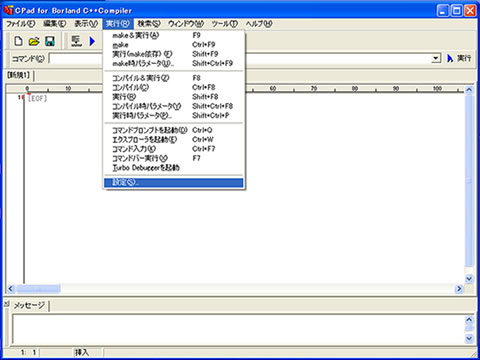Select make時パラメータ menu entry

[173, 63]
